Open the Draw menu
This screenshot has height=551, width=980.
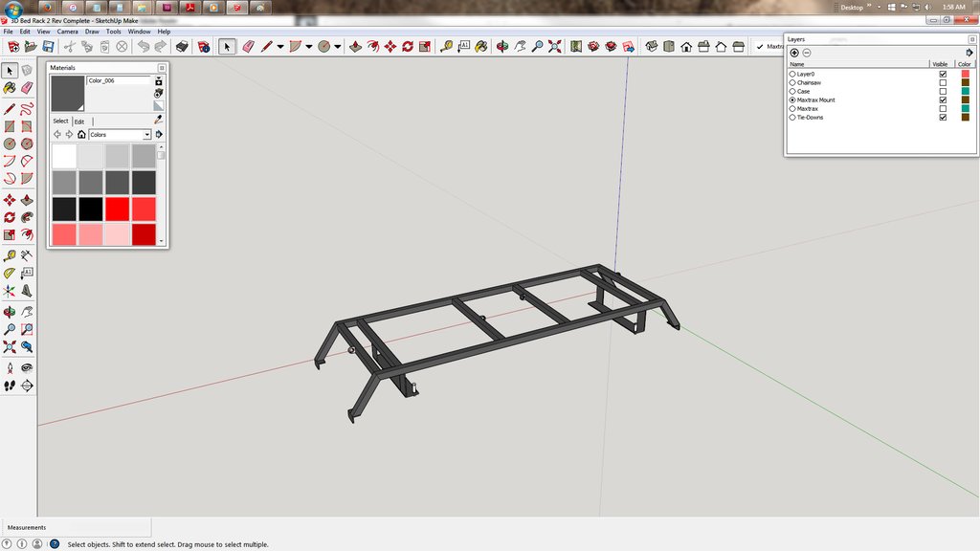(x=92, y=32)
